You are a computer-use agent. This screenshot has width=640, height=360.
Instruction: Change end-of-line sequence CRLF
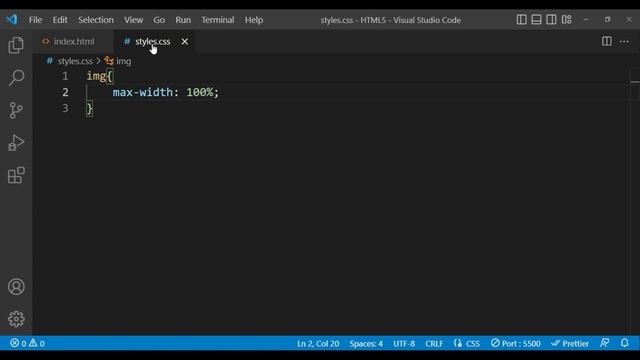[434, 344]
